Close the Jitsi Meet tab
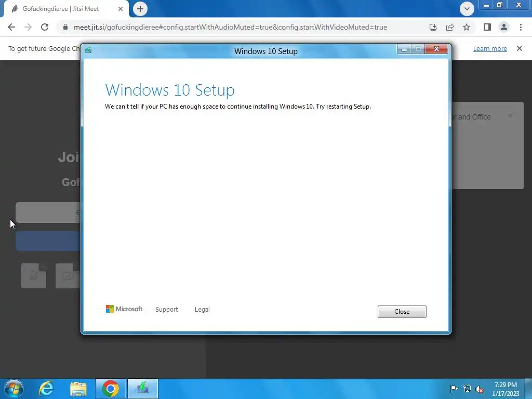Viewport: 532px width, 399px height. tap(121, 9)
